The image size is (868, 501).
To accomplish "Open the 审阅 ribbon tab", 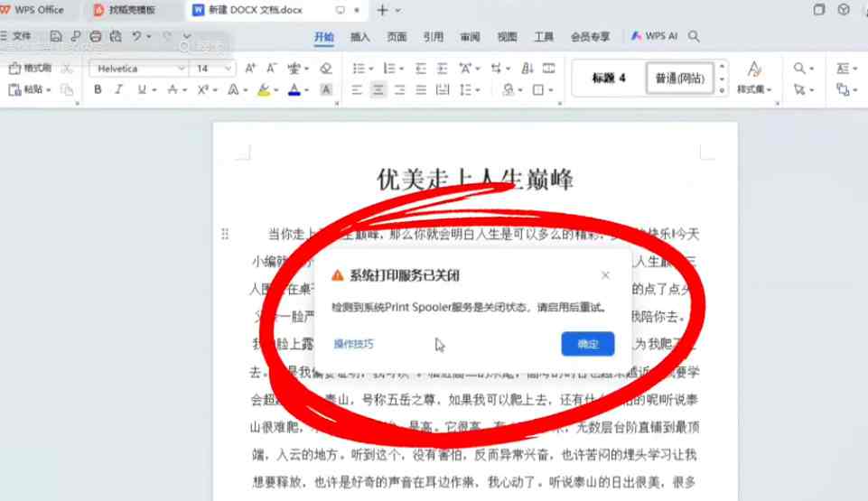I will click(470, 37).
